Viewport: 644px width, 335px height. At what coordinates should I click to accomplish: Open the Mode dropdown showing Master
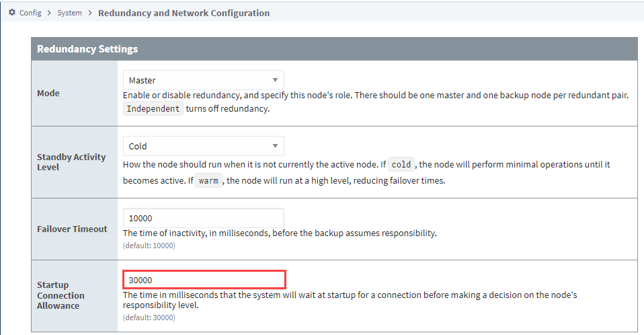[x=203, y=80]
